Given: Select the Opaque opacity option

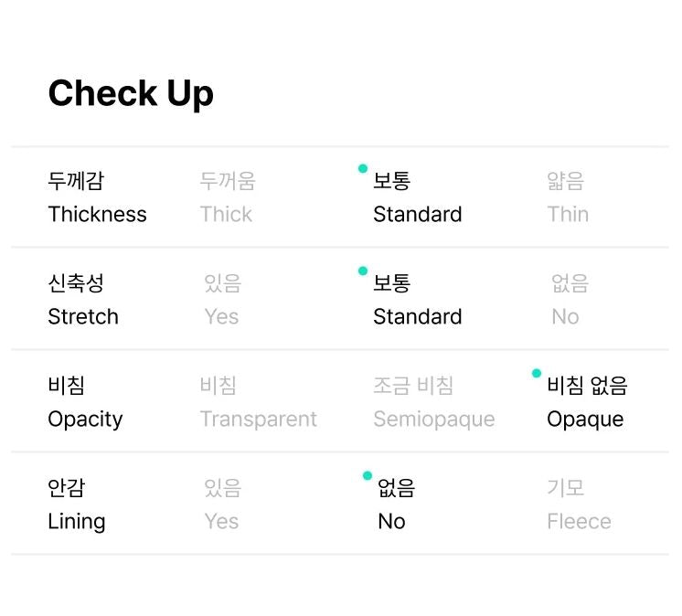Looking at the screenshot, I should [x=586, y=402].
